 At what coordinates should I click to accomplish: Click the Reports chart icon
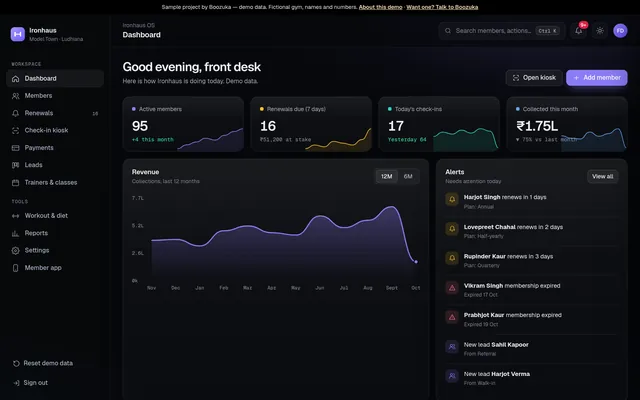[x=16, y=233]
